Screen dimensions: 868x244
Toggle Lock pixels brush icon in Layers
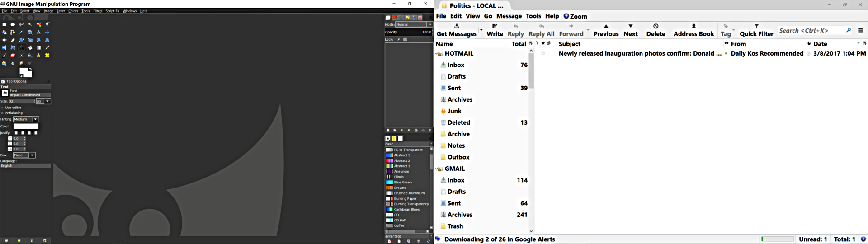399,39
